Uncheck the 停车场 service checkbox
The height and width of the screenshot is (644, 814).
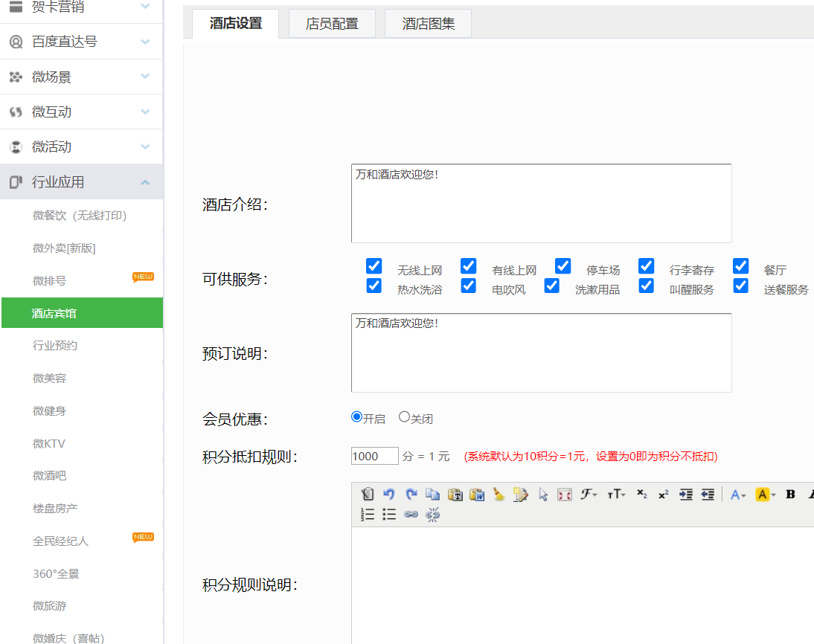(x=563, y=265)
